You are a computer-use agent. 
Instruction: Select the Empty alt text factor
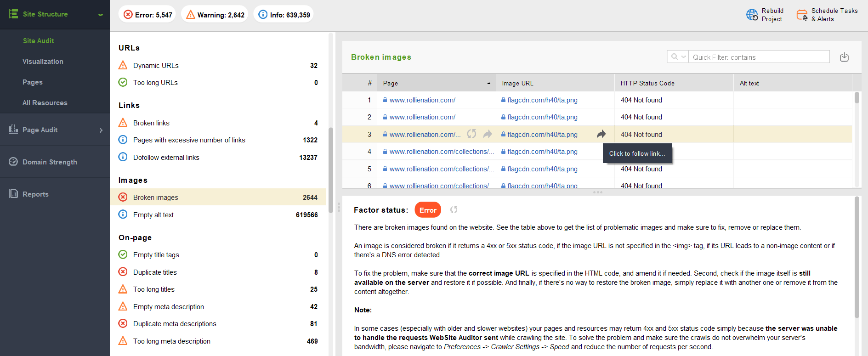tap(153, 215)
